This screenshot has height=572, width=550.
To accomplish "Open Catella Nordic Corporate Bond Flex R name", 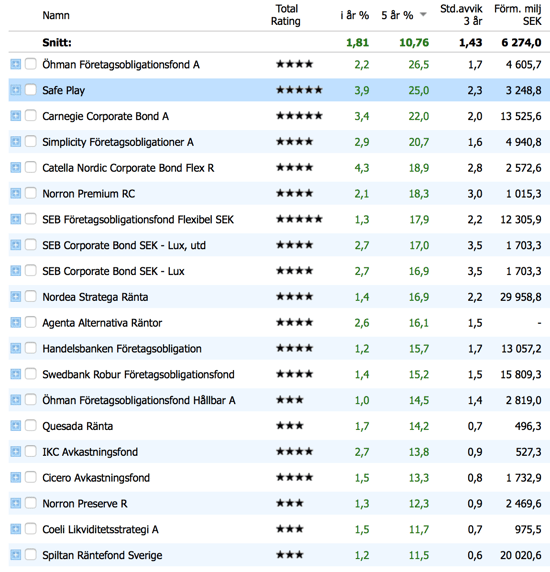I will [x=128, y=168].
